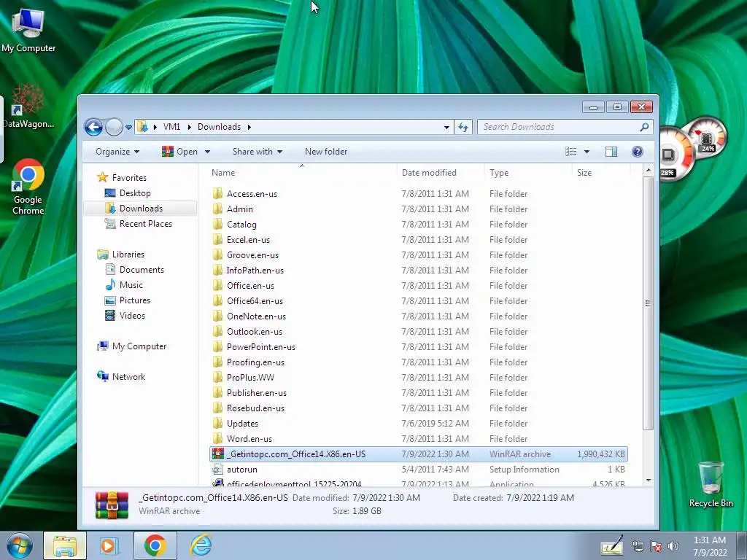The image size is (747, 560).
Task: Click the Back navigation arrow
Action: 93,127
